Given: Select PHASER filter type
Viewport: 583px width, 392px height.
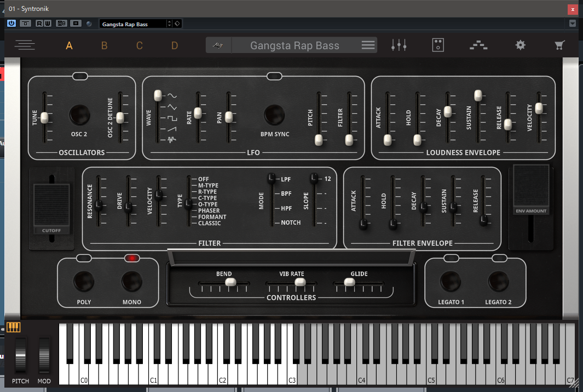Looking at the screenshot, I should point(209,210).
